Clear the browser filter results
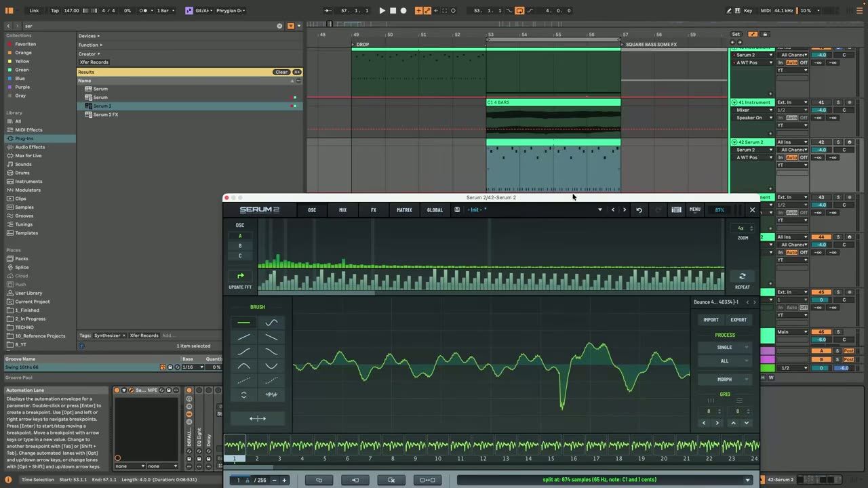Screen dimensions: 868x488 281,72
